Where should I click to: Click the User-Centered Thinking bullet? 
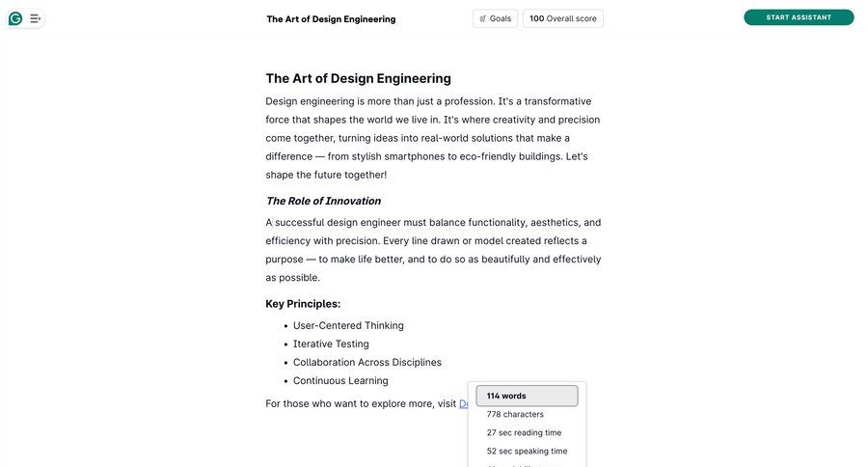tap(348, 325)
